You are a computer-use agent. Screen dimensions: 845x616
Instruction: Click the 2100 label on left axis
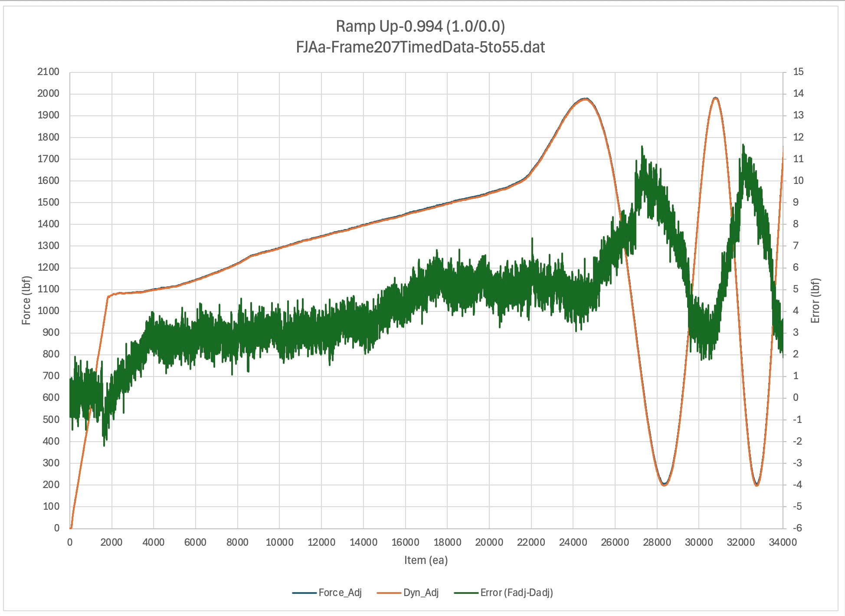(x=48, y=72)
